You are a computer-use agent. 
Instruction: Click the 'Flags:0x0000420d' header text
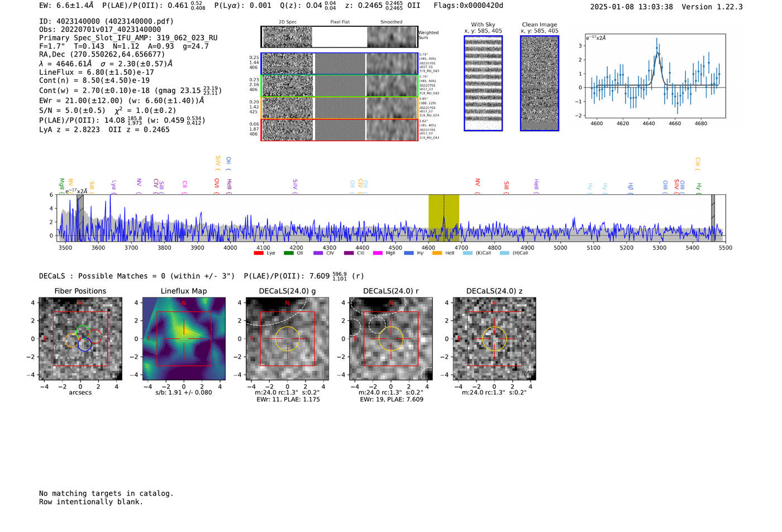pyautogui.click(x=468, y=6)
